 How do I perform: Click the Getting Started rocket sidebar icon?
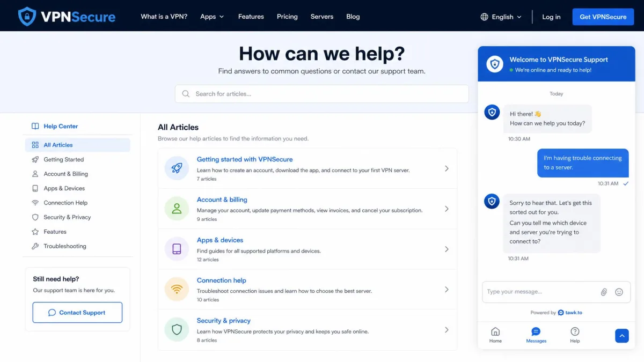click(x=35, y=159)
